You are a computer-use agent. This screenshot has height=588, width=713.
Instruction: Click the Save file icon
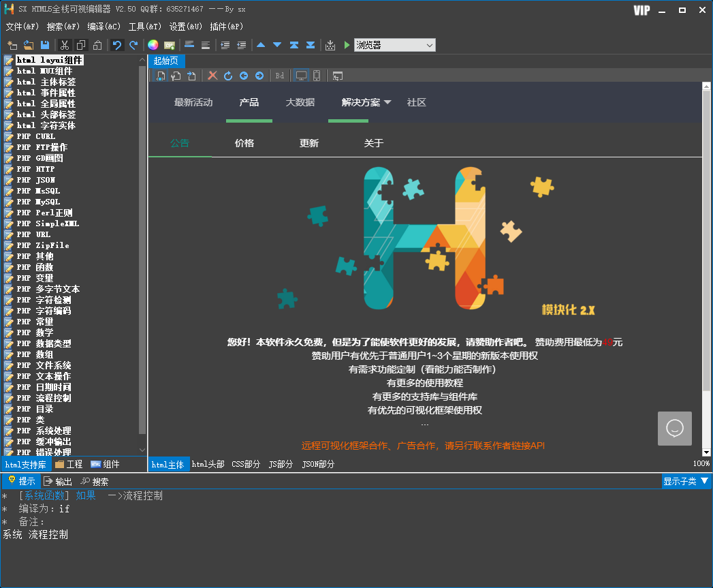45,45
